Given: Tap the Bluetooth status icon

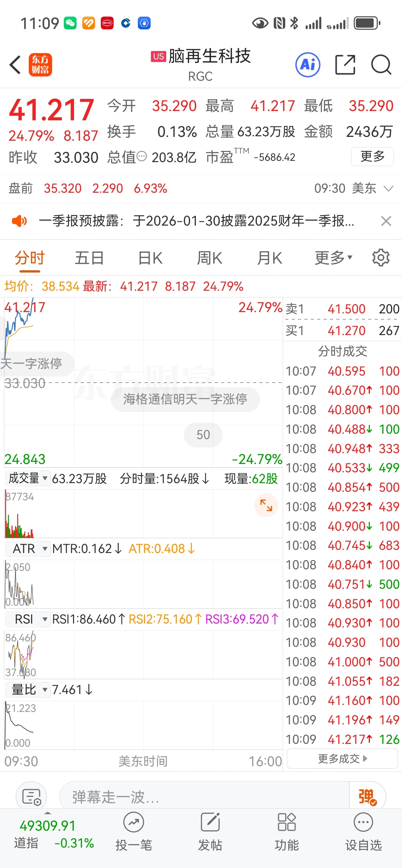Looking at the screenshot, I should coord(294,23).
